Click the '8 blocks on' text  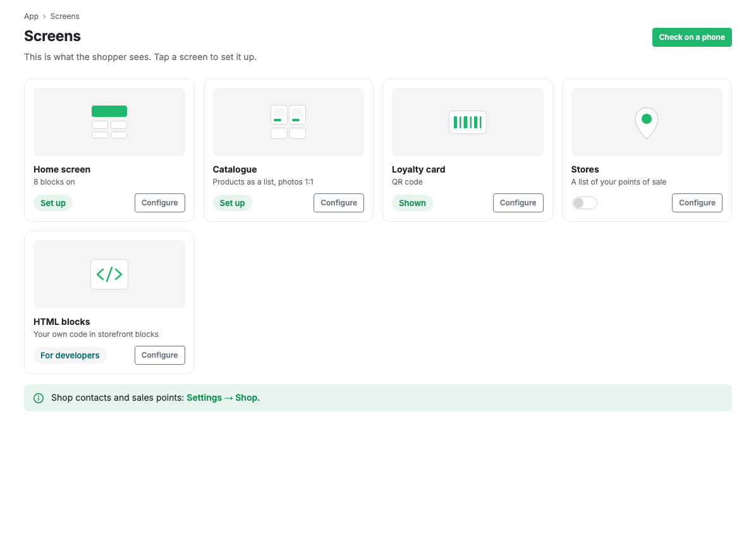54,182
